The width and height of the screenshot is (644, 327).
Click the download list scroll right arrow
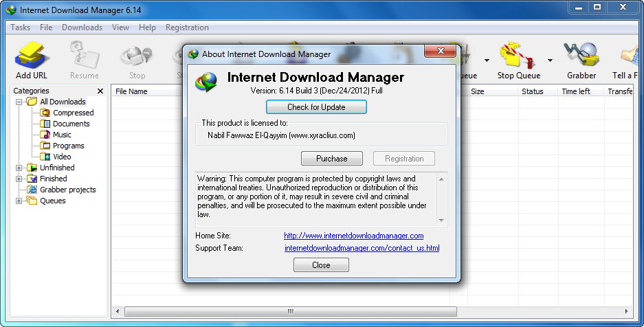tap(627, 311)
